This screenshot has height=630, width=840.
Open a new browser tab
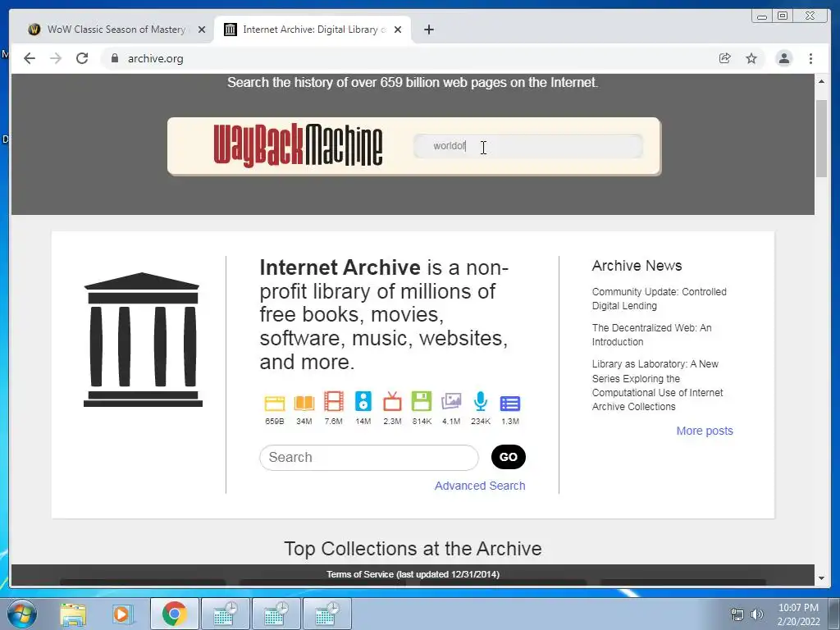(428, 30)
